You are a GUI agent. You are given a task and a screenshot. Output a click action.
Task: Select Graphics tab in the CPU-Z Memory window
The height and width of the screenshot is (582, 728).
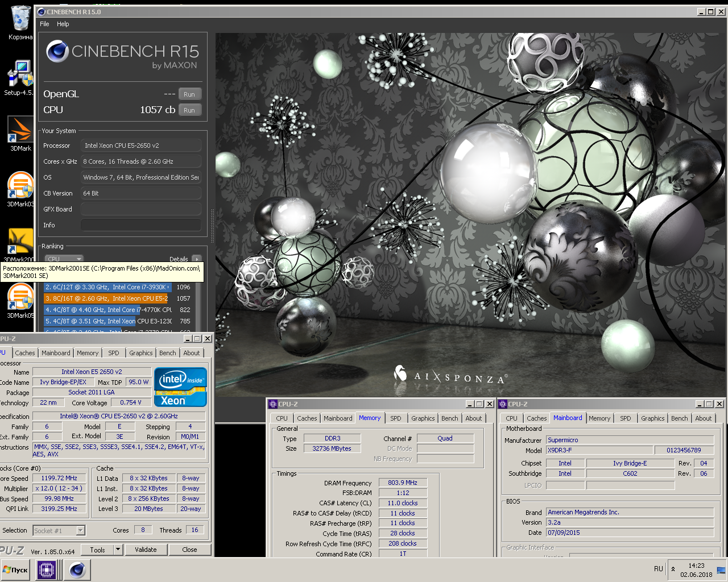tap(423, 418)
